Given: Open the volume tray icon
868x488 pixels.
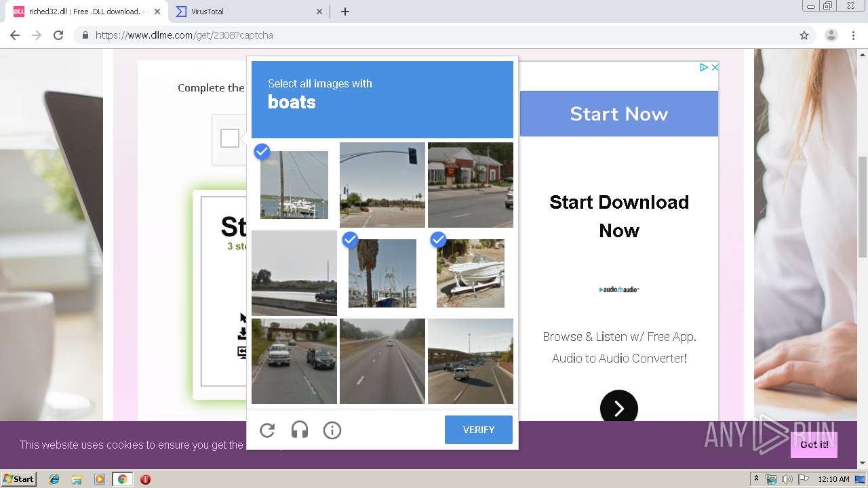Looking at the screenshot, I should pyautogui.click(x=787, y=479).
